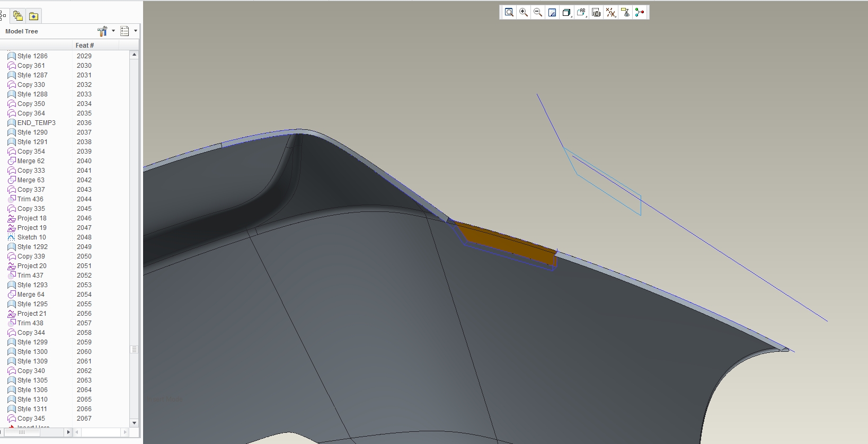Click the Trim 438 feature icon
Viewport: 868px width, 444px height.
pos(11,323)
